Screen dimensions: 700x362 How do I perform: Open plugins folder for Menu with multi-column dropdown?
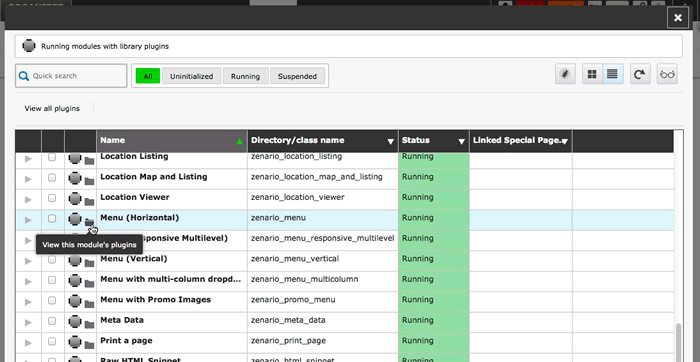pyautogui.click(x=89, y=283)
